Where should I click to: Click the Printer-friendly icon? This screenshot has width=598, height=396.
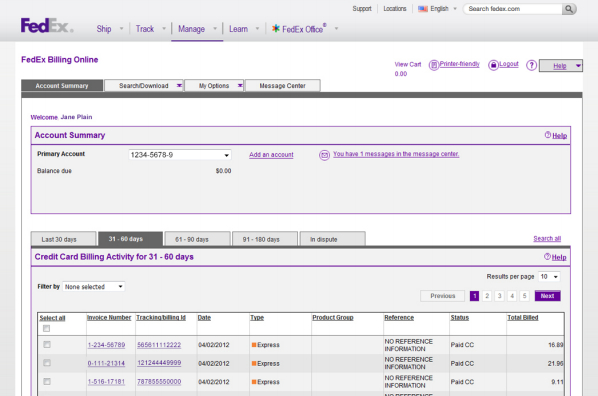pos(434,65)
